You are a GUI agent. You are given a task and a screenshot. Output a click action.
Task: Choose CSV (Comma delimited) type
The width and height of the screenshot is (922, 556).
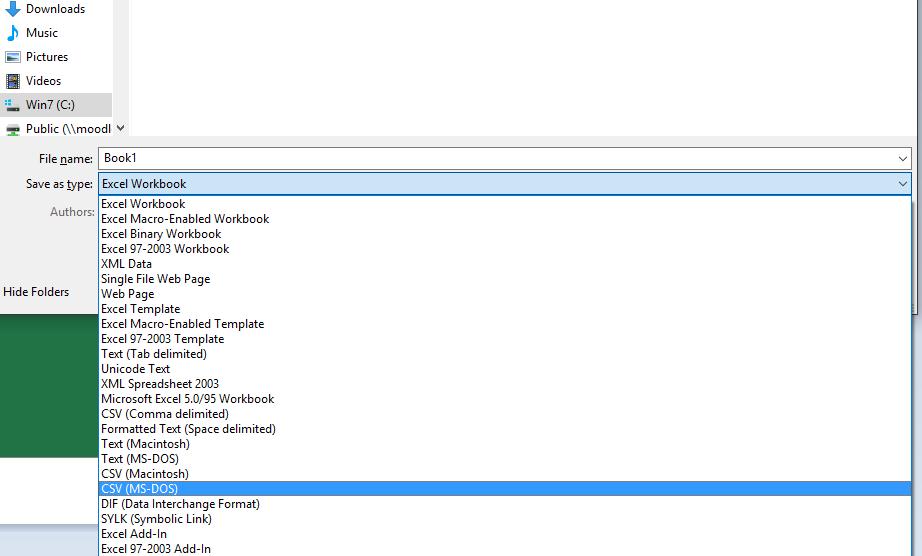point(505,414)
